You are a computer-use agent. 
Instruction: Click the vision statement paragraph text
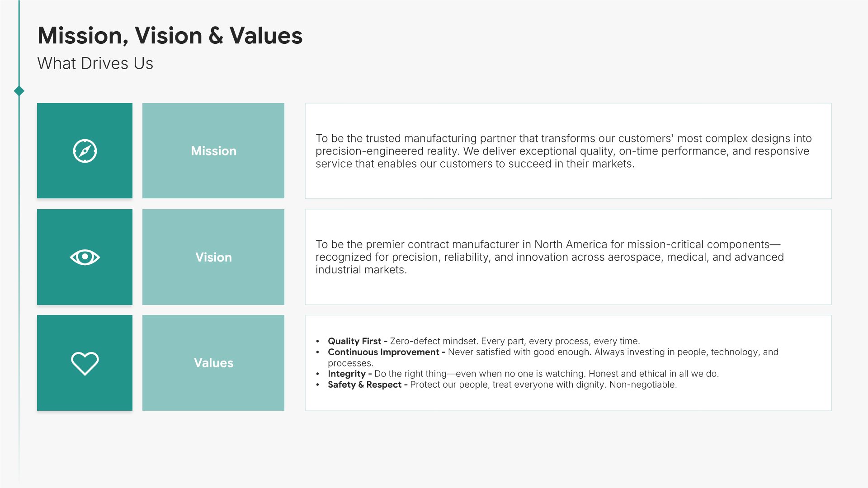pyautogui.click(x=549, y=257)
